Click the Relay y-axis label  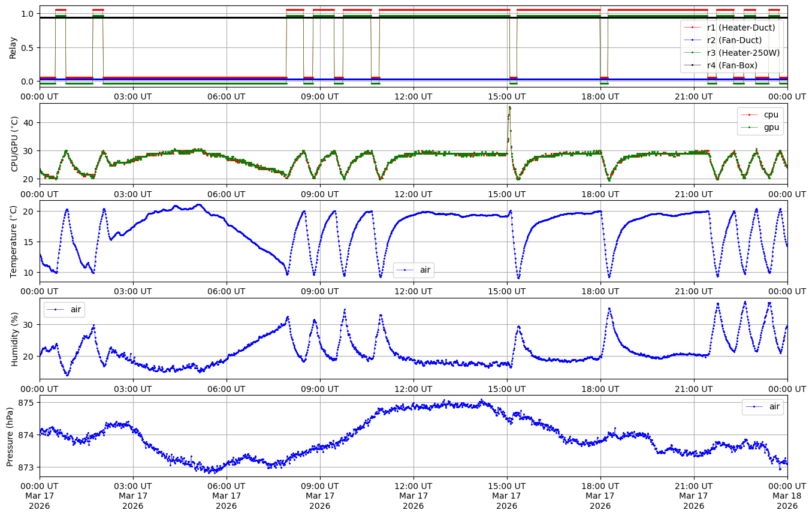tap(13, 47)
